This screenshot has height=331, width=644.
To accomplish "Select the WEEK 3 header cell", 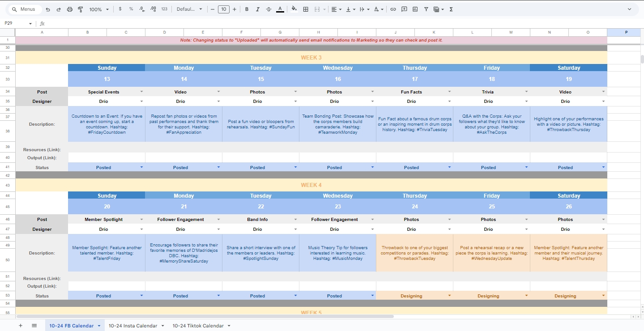I will pyautogui.click(x=311, y=58).
